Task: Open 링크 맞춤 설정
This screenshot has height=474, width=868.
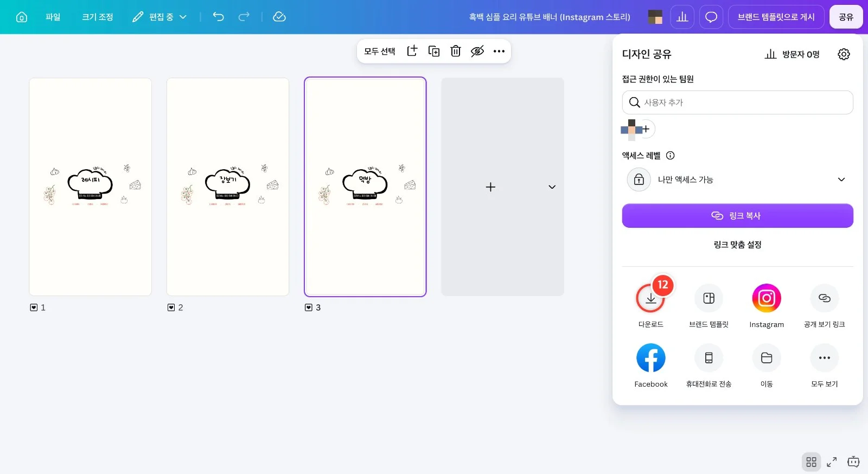Action: pos(737,245)
